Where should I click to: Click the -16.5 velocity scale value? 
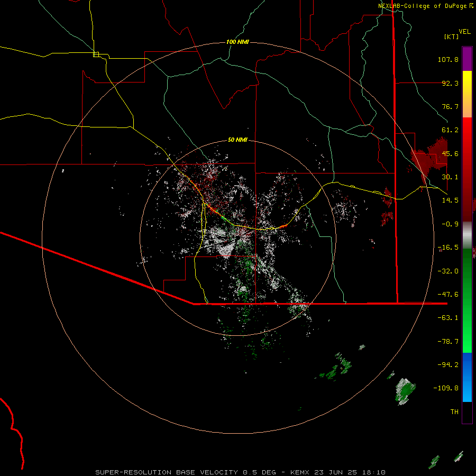point(448,248)
